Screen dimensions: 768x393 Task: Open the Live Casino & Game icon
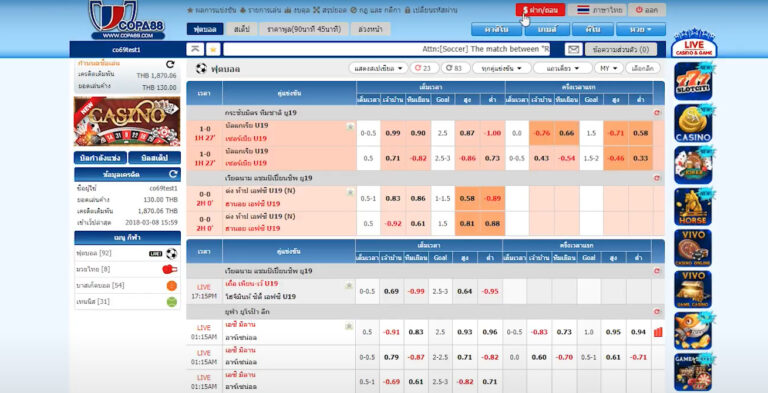click(x=694, y=43)
